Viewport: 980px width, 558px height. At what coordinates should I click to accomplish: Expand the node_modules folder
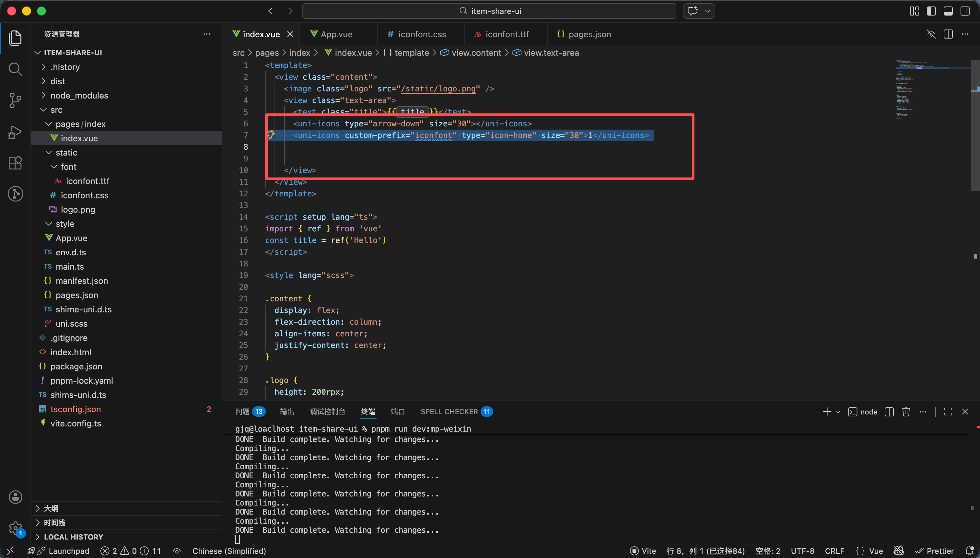tap(79, 95)
